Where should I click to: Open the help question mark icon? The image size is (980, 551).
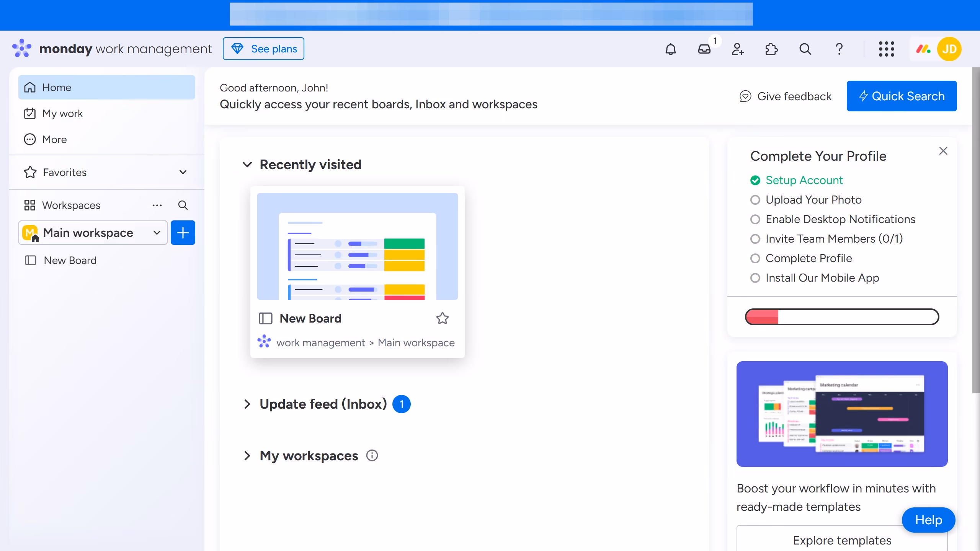pyautogui.click(x=839, y=49)
